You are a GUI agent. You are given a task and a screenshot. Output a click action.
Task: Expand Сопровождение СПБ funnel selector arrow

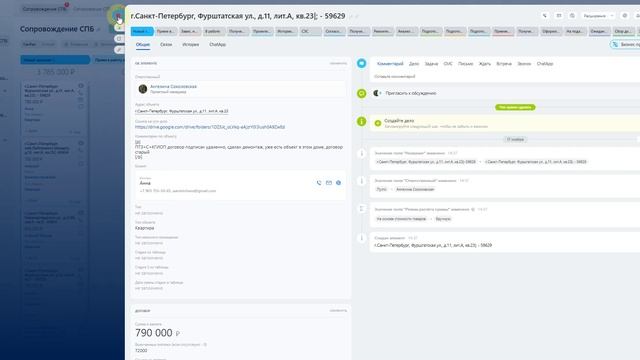(98, 29)
